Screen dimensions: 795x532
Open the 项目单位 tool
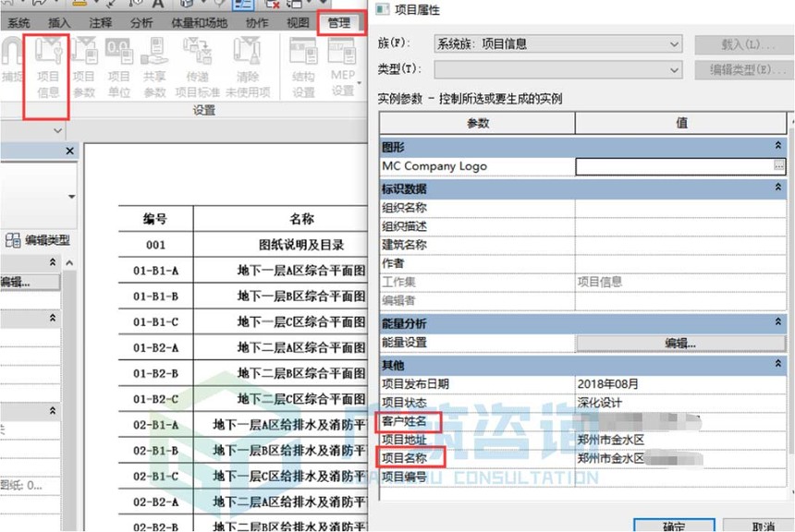click(118, 68)
